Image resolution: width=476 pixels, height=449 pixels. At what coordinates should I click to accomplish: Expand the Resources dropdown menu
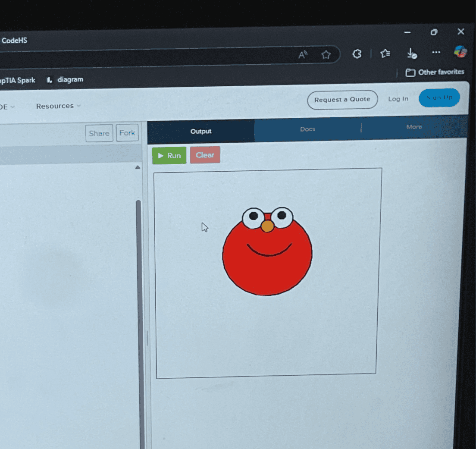tap(58, 106)
